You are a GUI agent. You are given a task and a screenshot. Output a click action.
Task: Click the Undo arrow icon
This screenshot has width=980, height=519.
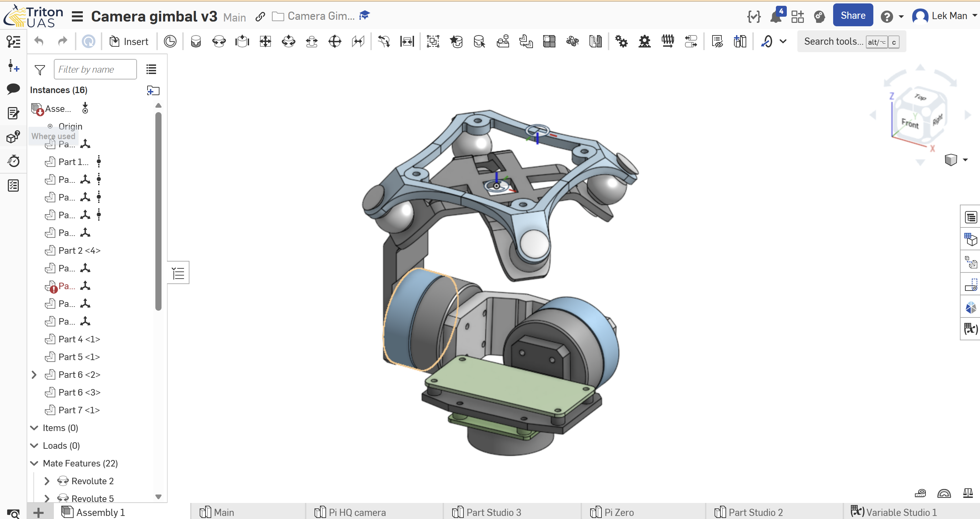39,41
